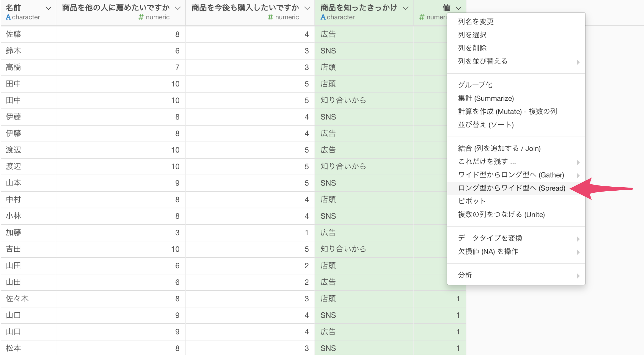Open the 値 column dropdown arrow
This screenshot has height=355, width=644.
(x=459, y=8)
